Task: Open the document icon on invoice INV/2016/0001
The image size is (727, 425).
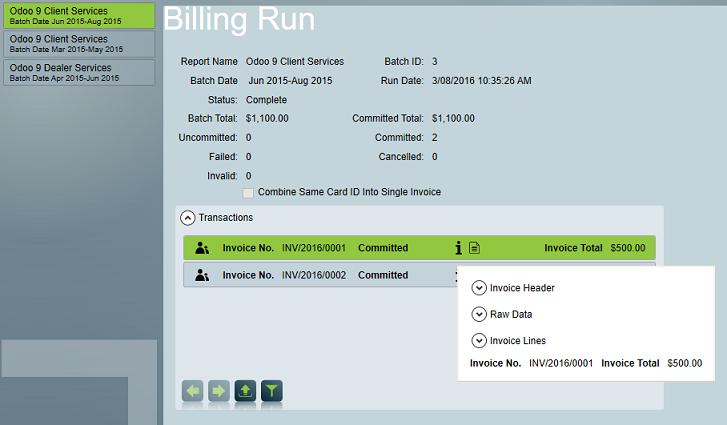Action: coord(475,248)
